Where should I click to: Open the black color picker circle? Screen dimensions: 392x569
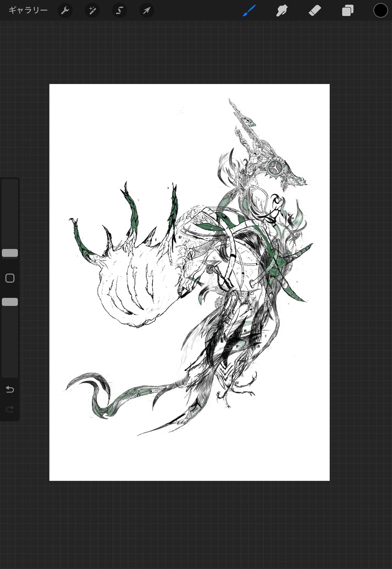[x=381, y=10]
